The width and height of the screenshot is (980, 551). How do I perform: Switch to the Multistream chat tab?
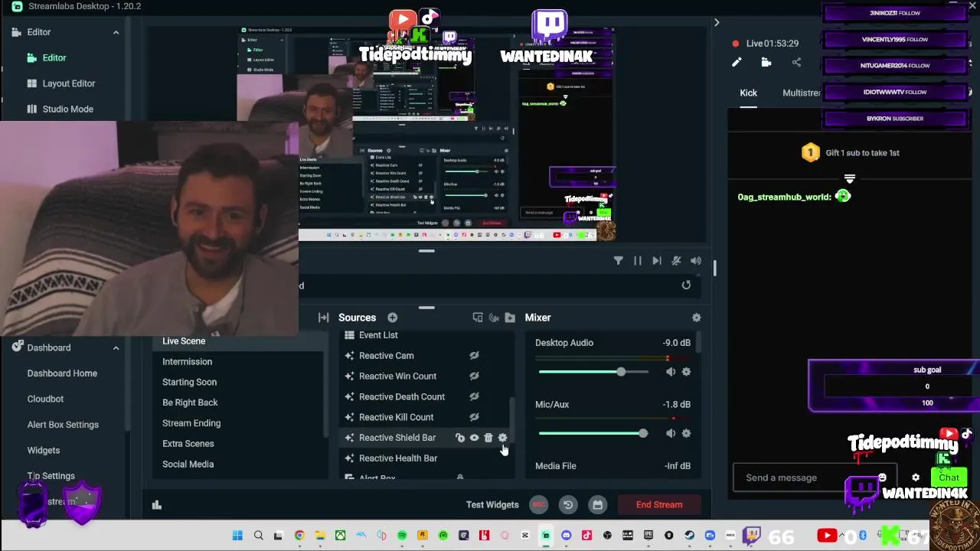click(802, 93)
